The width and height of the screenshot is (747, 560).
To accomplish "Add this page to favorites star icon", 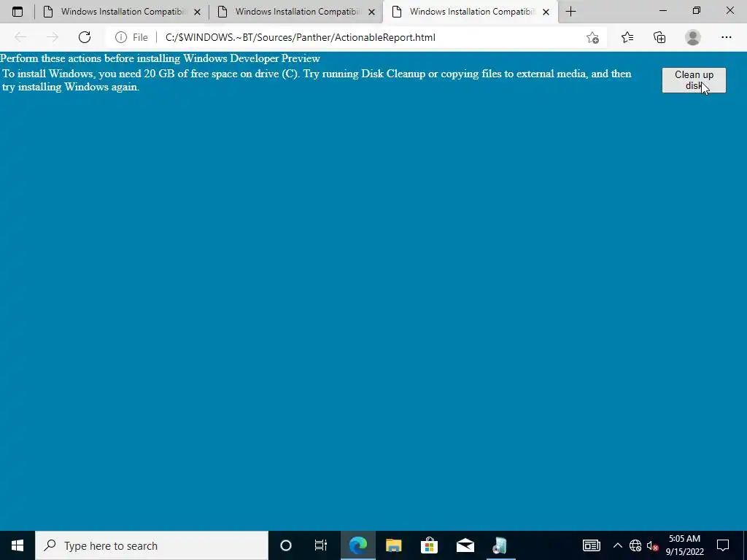I will point(592,37).
